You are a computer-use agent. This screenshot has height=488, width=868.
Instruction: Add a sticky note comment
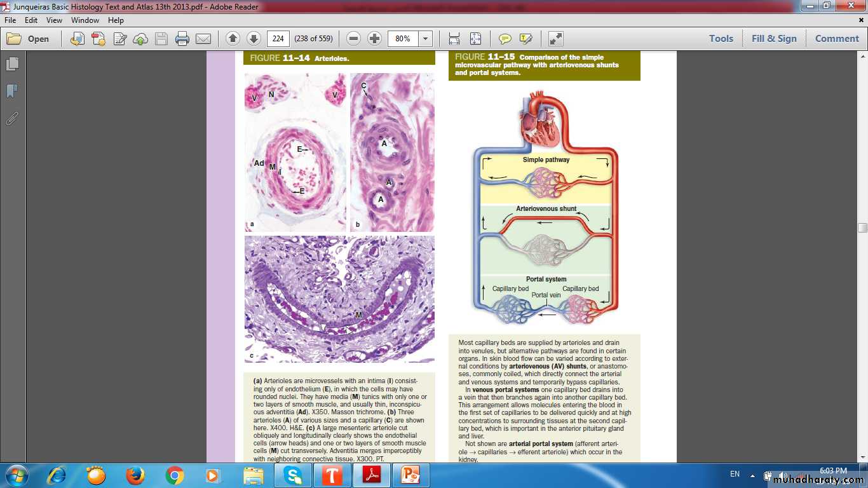505,39
